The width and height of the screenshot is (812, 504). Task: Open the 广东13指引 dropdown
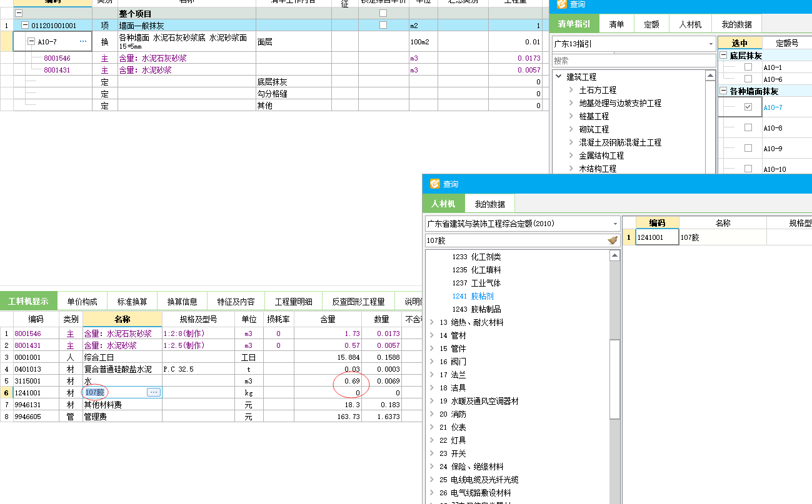click(711, 44)
